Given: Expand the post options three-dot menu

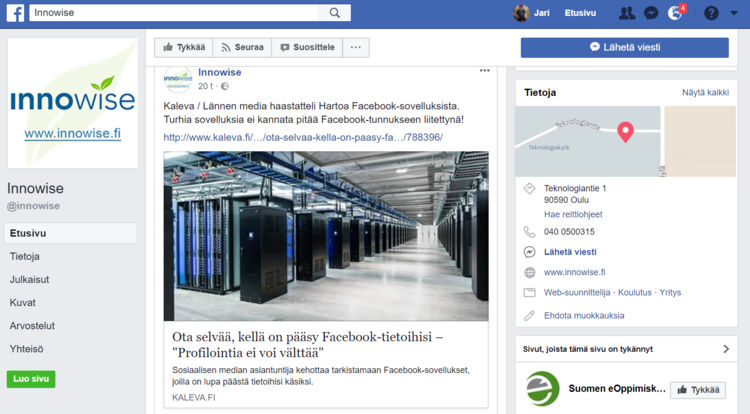Looking at the screenshot, I should [x=485, y=71].
